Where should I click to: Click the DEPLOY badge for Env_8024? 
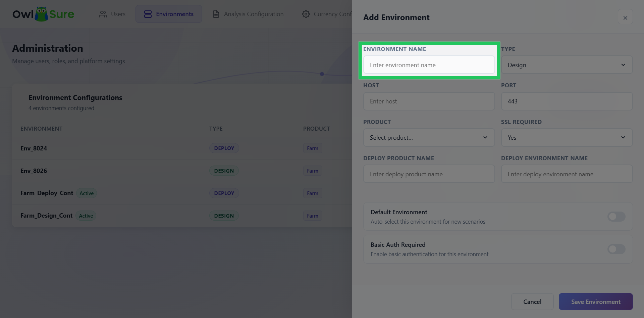click(224, 148)
